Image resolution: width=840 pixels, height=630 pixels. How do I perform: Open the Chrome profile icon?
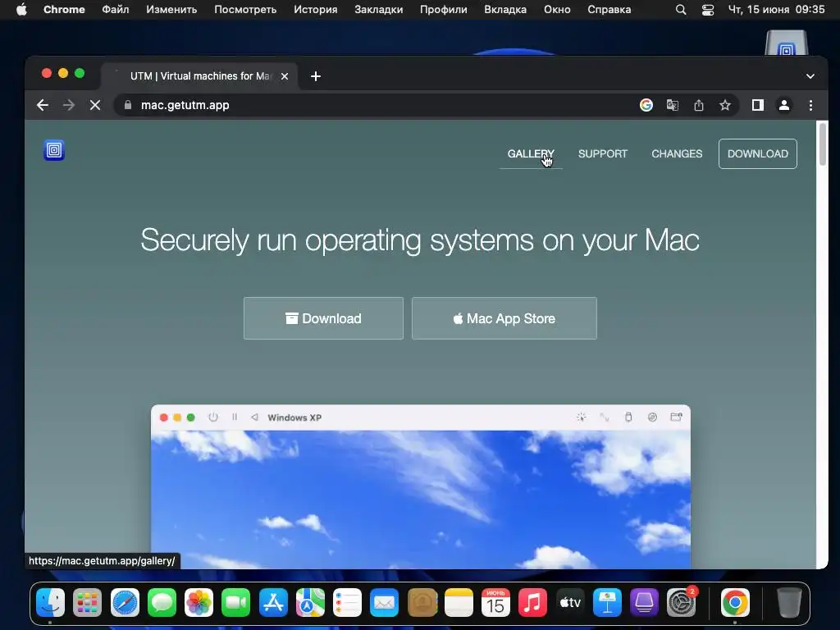click(783, 105)
